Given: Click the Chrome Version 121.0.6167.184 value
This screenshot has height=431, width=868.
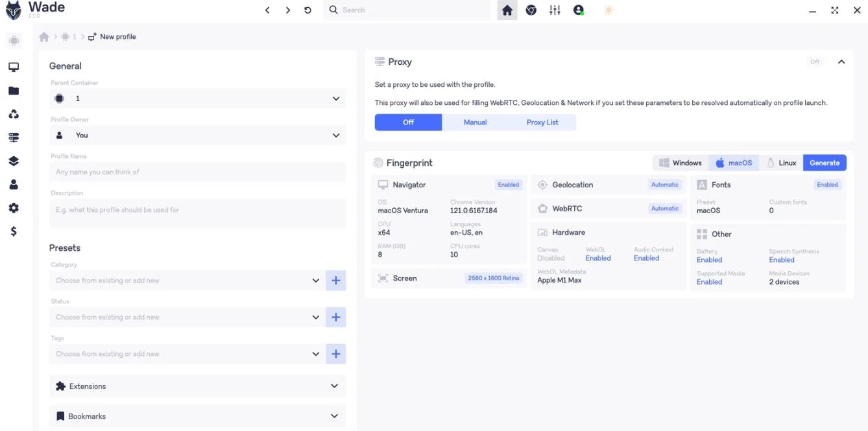Looking at the screenshot, I should coord(474,211).
